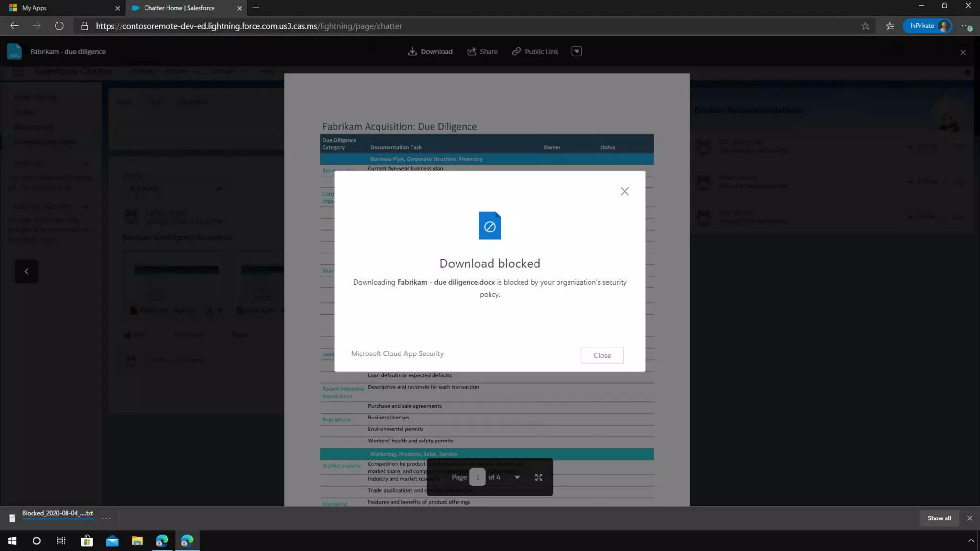Switch to the My Apps browser tab
Viewport: 980px width, 551px height.
[62, 8]
